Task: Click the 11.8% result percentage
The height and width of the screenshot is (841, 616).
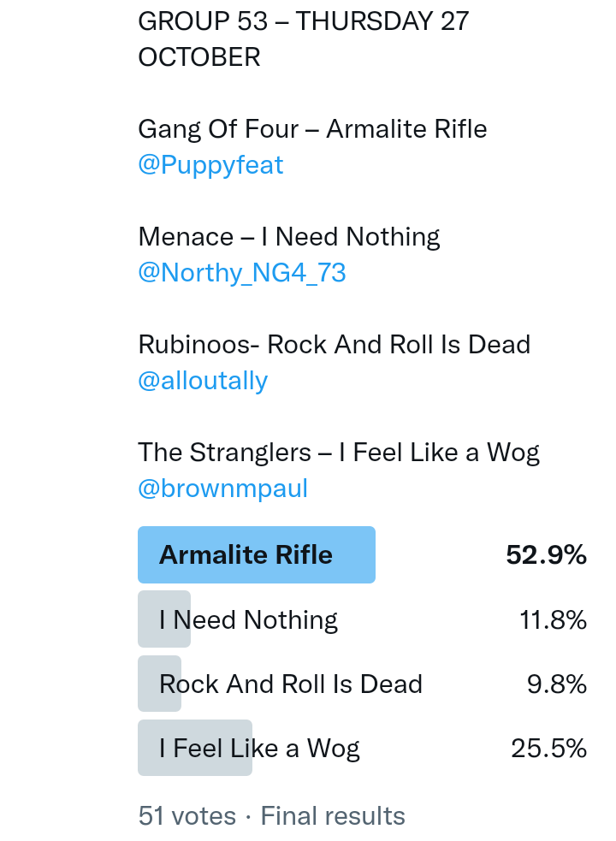Action: pyautogui.click(x=553, y=619)
